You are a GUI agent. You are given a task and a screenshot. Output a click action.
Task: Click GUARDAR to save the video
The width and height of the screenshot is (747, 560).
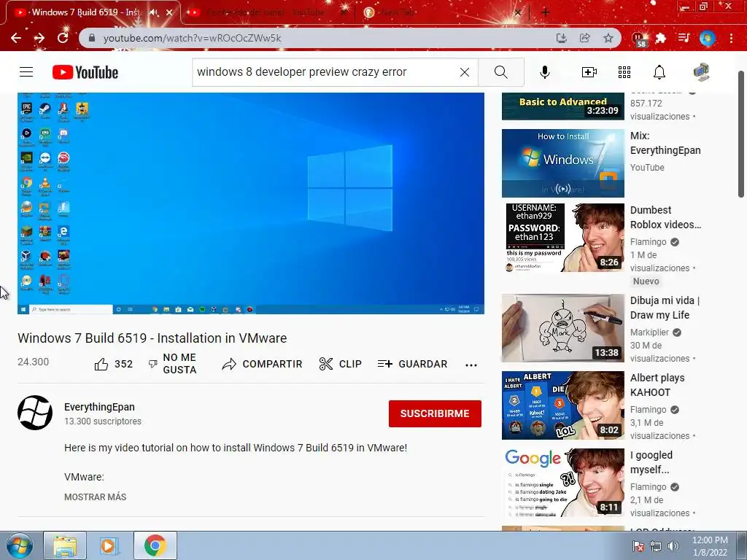(413, 365)
